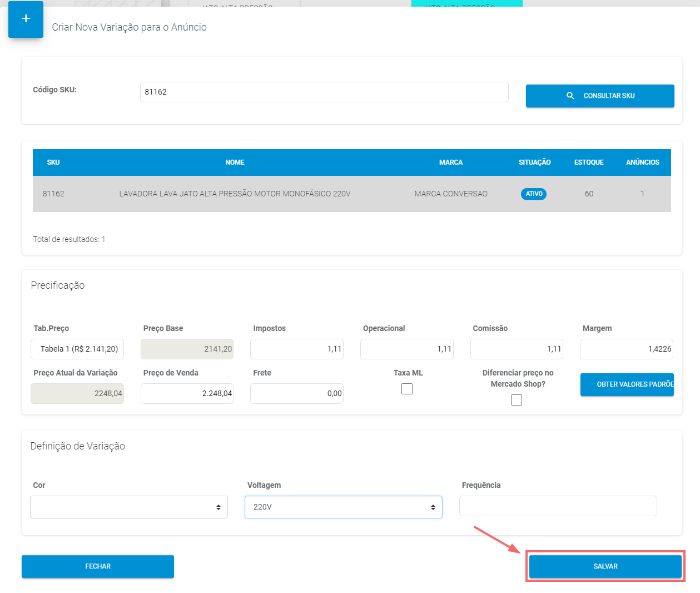This screenshot has width=700, height=593.
Task: Click the Preço de Venda field
Action: tap(187, 393)
